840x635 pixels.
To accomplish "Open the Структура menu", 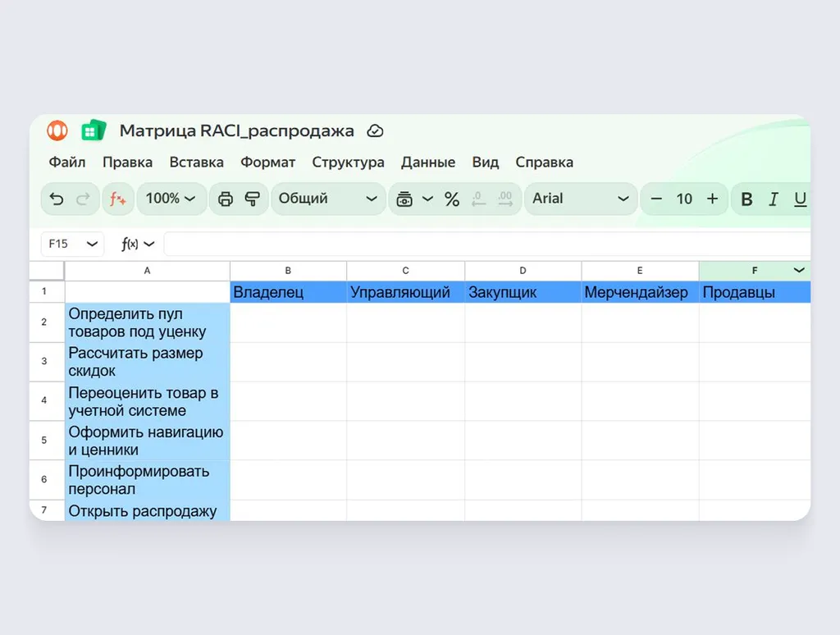I will point(348,162).
